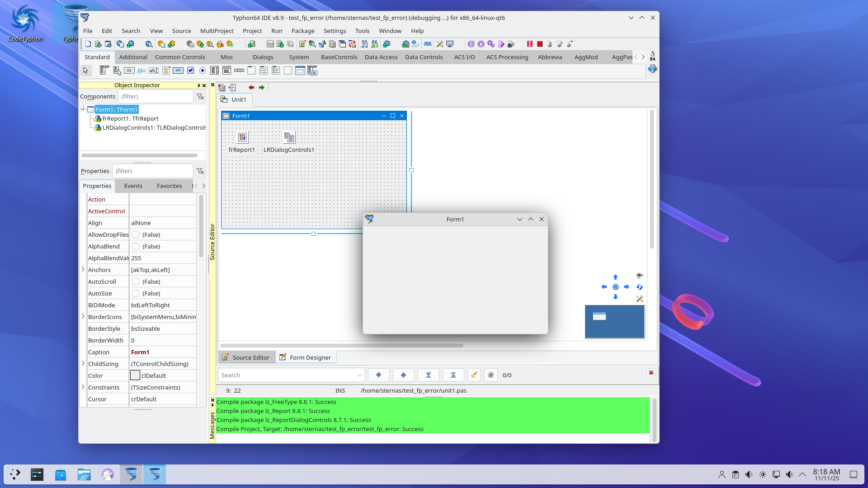
Task: Click the red Stop debugging button
Action: point(540,44)
